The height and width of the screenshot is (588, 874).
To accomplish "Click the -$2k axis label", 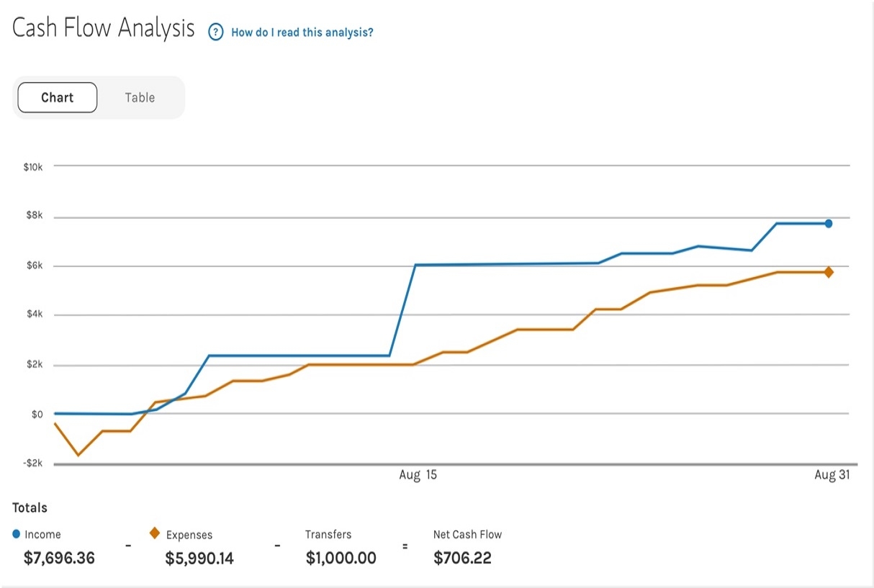I will [x=33, y=463].
